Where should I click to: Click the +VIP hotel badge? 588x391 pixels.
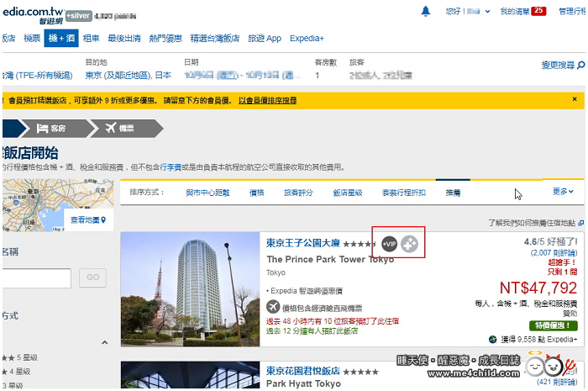point(389,244)
